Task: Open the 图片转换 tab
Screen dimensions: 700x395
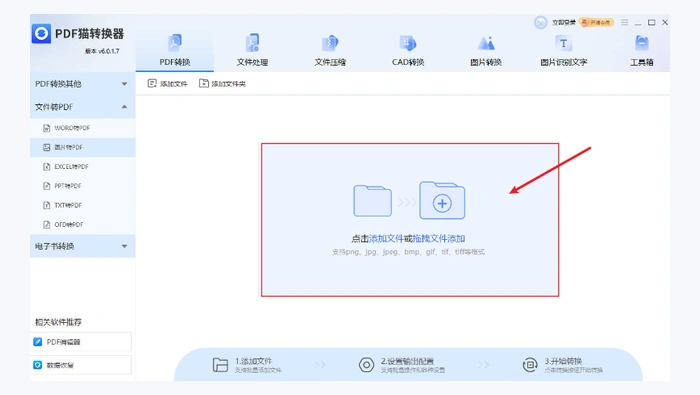Action: click(486, 50)
